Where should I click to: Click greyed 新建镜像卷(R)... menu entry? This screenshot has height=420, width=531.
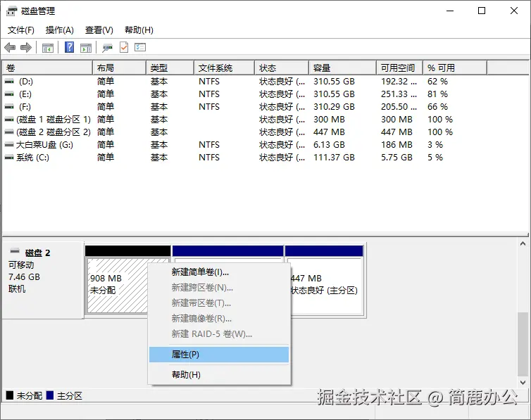click(x=219, y=319)
